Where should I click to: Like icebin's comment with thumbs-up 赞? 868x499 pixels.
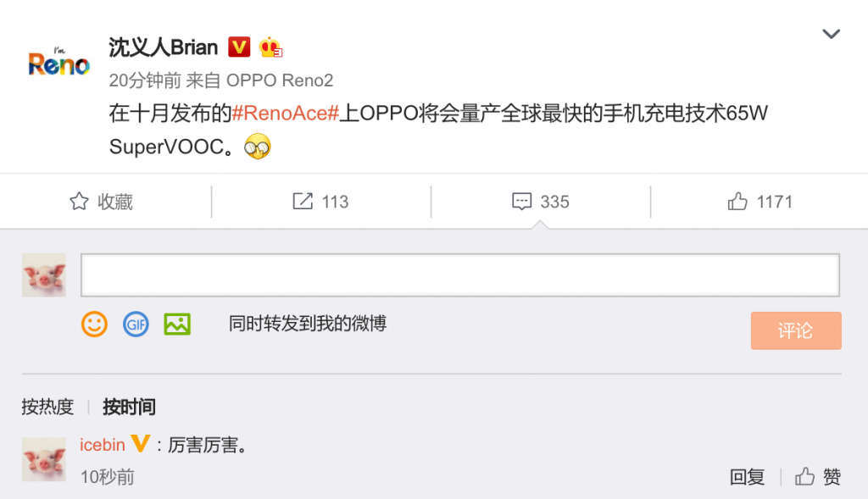click(818, 476)
